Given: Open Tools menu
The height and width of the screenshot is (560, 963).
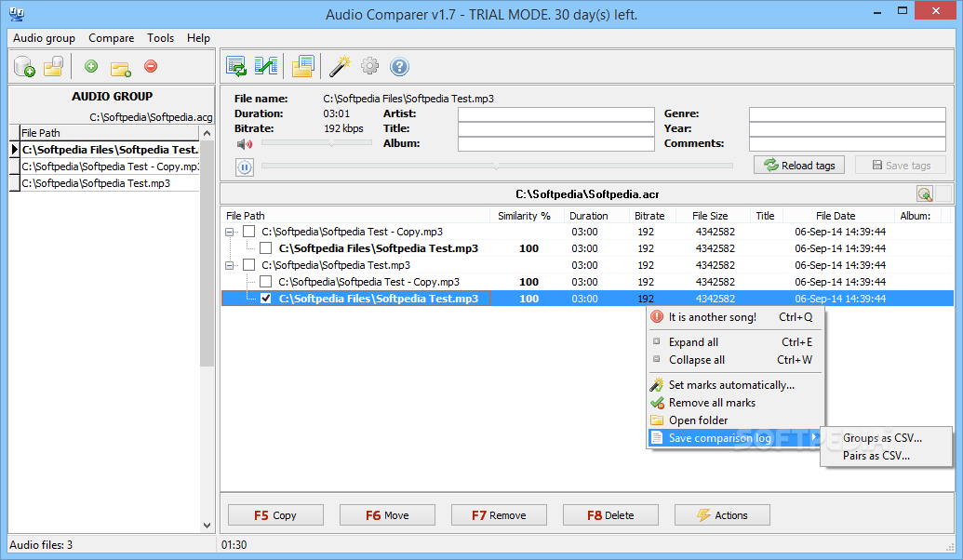Looking at the screenshot, I should point(160,38).
